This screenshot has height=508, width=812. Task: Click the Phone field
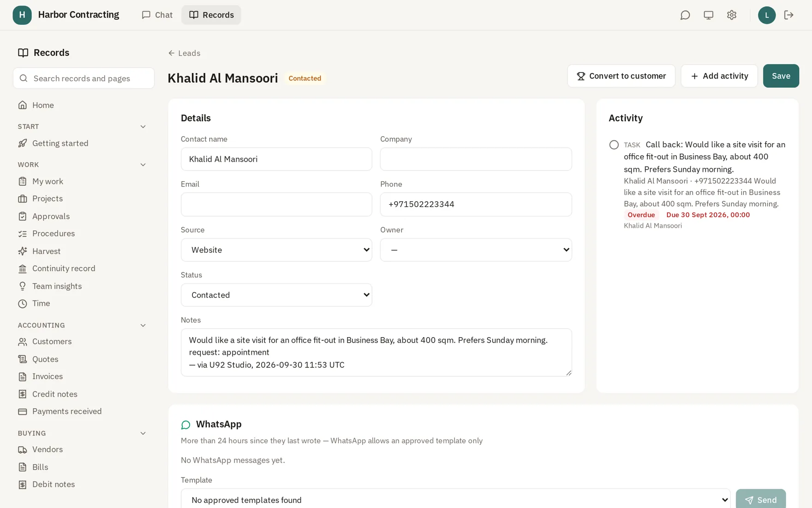click(476, 205)
